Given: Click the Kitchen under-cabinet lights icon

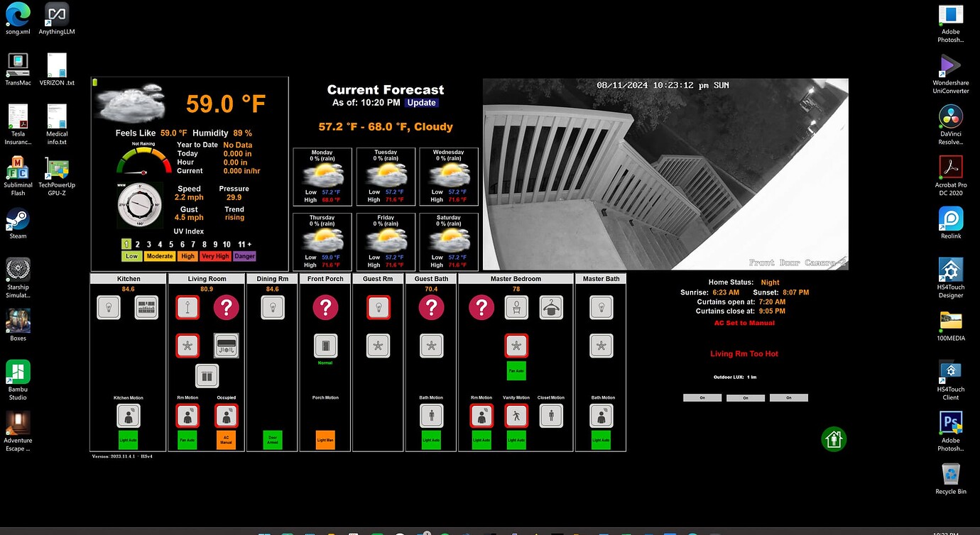Looking at the screenshot, I should pos(146,307).
